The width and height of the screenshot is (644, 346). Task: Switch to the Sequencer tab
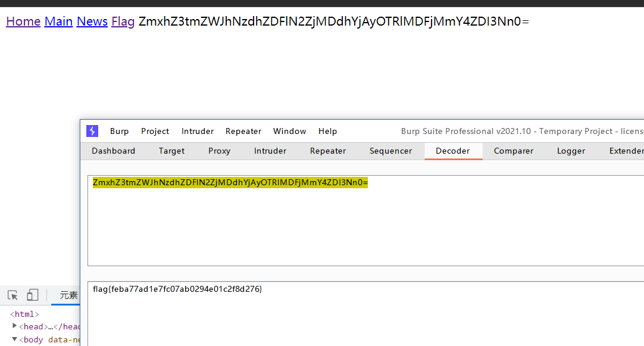point(390,151)
